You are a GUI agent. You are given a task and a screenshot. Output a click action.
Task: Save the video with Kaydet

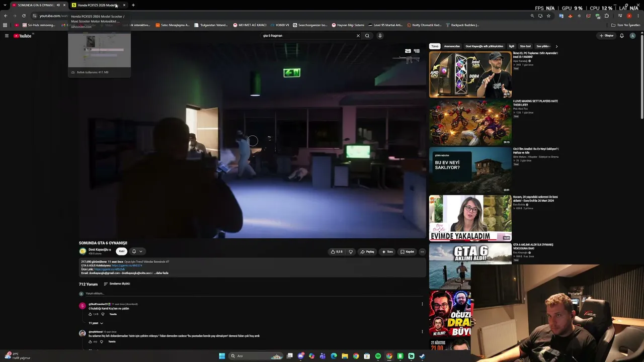pyautogui.click(x=408, y=252)
